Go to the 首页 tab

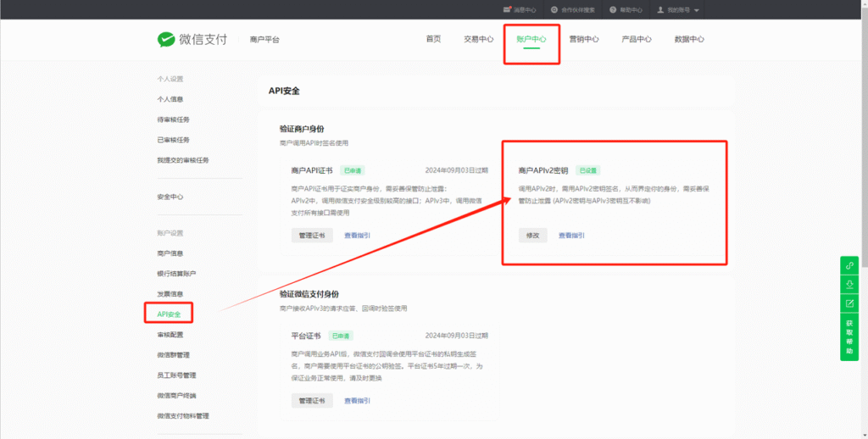coord(433,39)
